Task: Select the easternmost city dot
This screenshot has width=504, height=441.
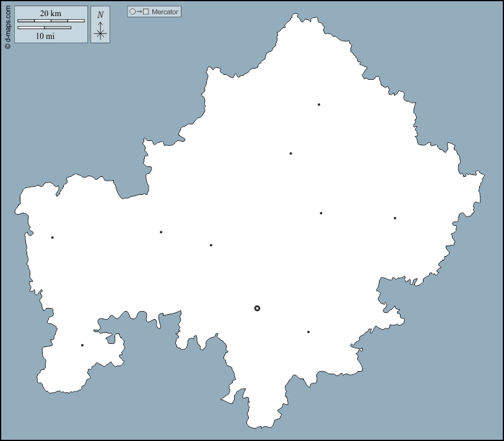Action: pos(395,218)
